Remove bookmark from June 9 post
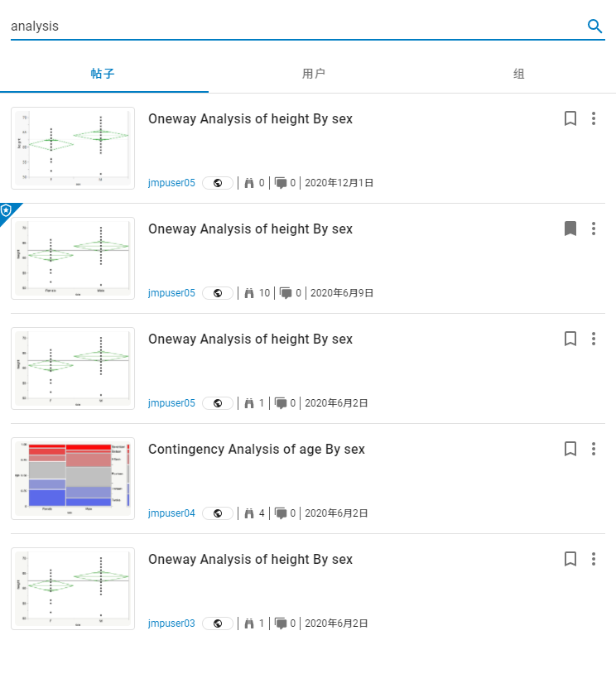Screen dimensions: 616x674 click(570, 229)
